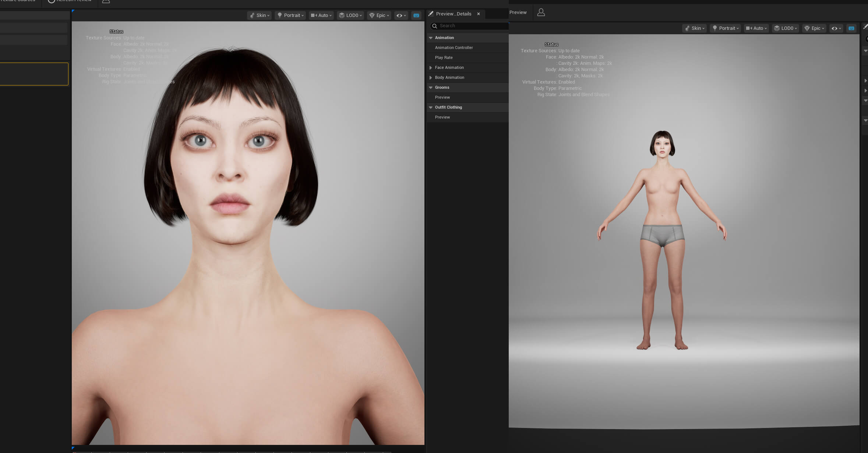Click 'Texture Sources: Up to date' in full-body viewport

(x=550, y=51)
